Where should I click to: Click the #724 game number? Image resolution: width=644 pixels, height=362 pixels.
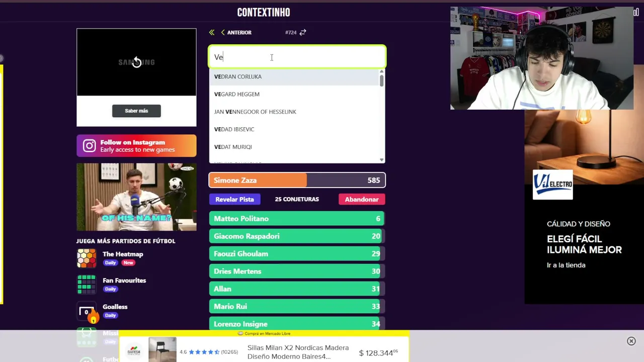(x=291, y=33)
